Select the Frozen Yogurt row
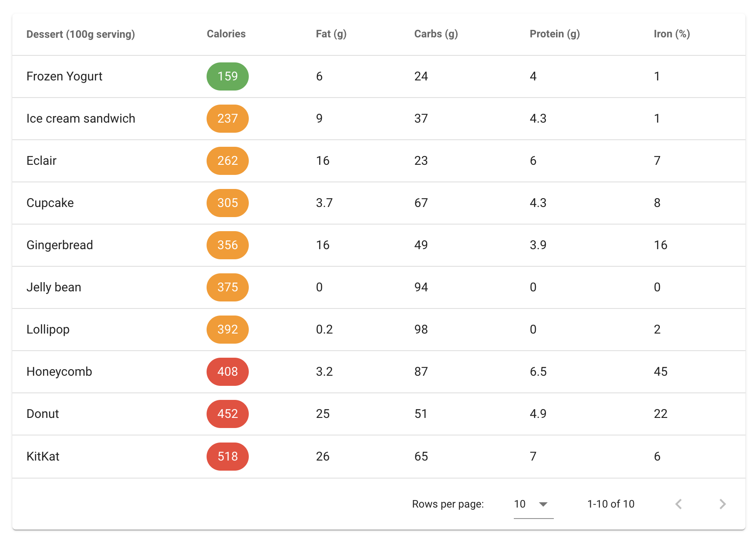The width and height of the screenshot is (756, 537). (x=64, y=76)
